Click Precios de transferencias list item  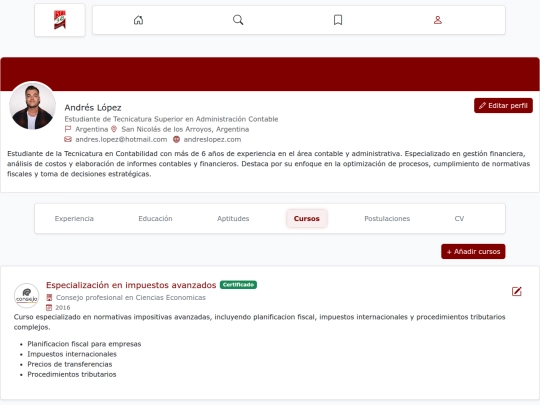point(70,364)
